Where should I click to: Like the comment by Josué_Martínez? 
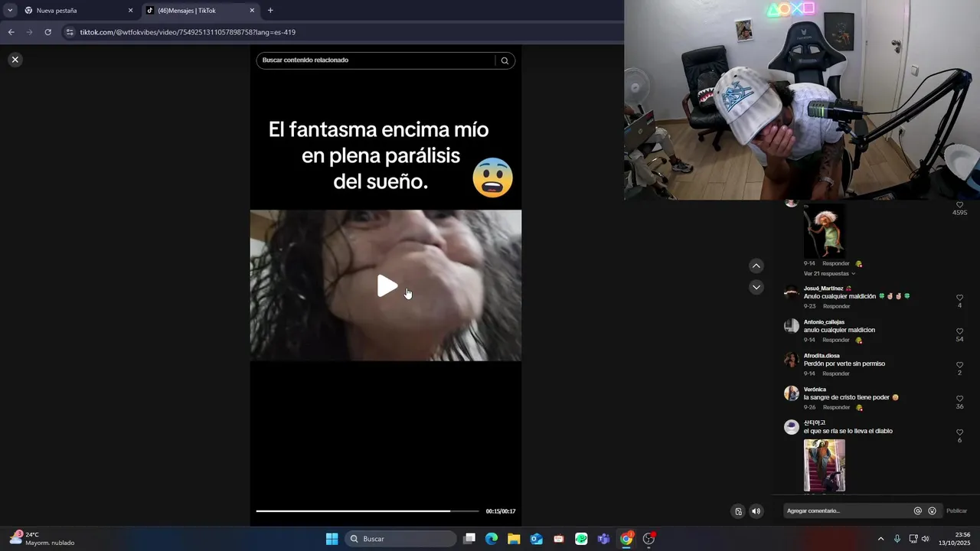(959, 298)
